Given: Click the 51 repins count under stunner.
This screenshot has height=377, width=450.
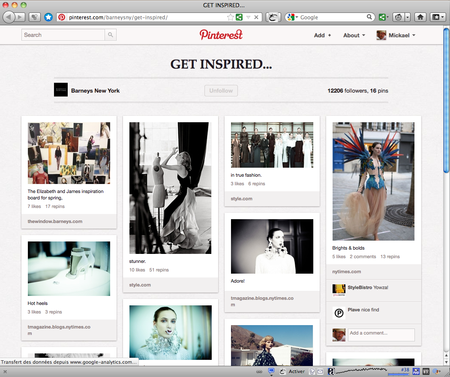Looking at the screenshot, I should [159, 270].
